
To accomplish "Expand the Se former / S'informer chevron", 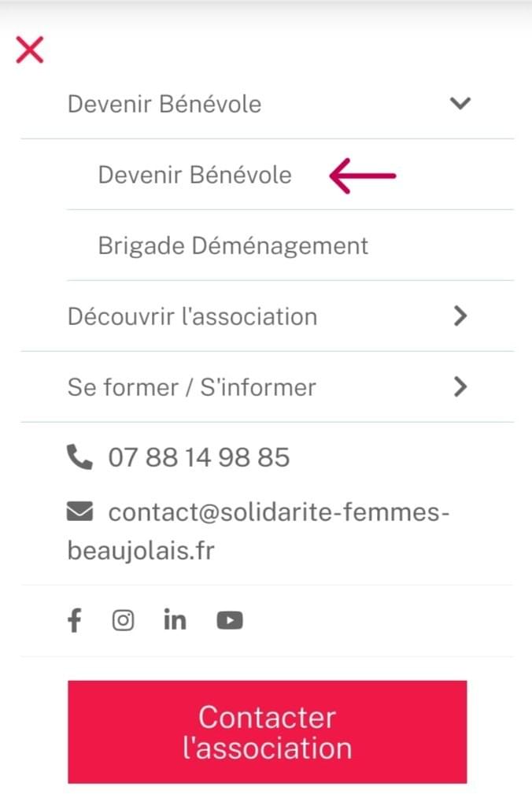I will [x=460, y=387].
